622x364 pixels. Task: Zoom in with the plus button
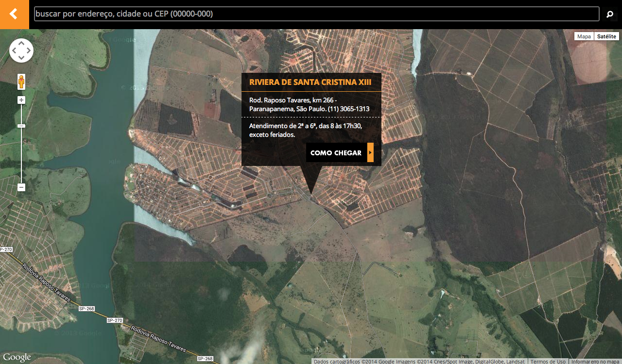[x=21, y=100]
